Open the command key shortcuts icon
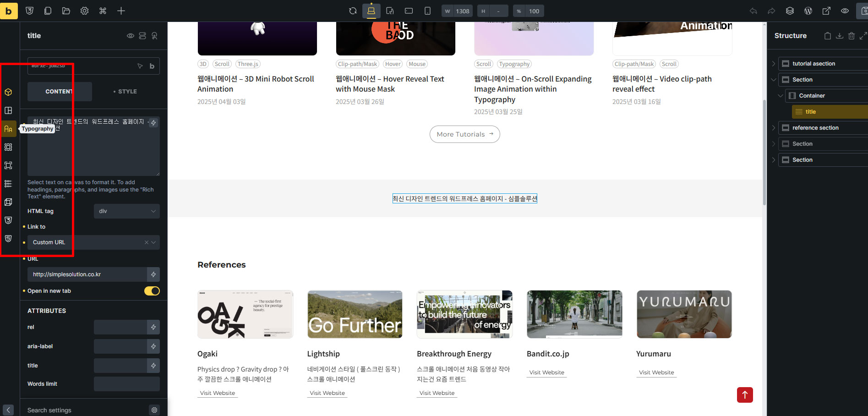 click(x=103, y=11)
